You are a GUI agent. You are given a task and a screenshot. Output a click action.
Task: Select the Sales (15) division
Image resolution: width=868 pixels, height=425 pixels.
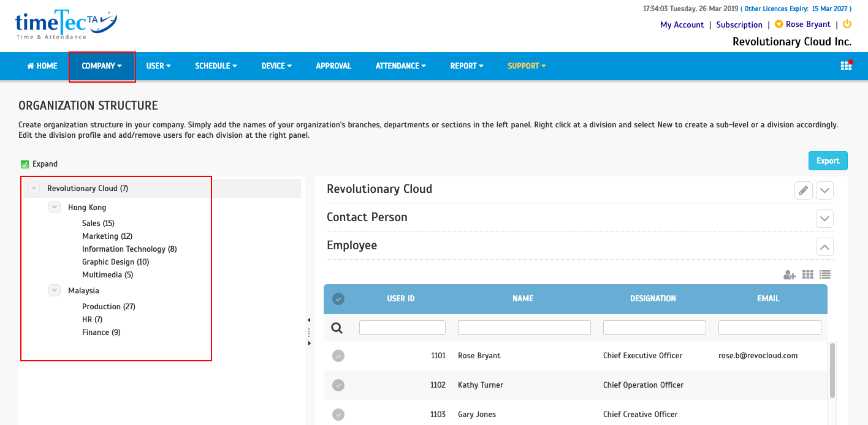coord(98,224)
